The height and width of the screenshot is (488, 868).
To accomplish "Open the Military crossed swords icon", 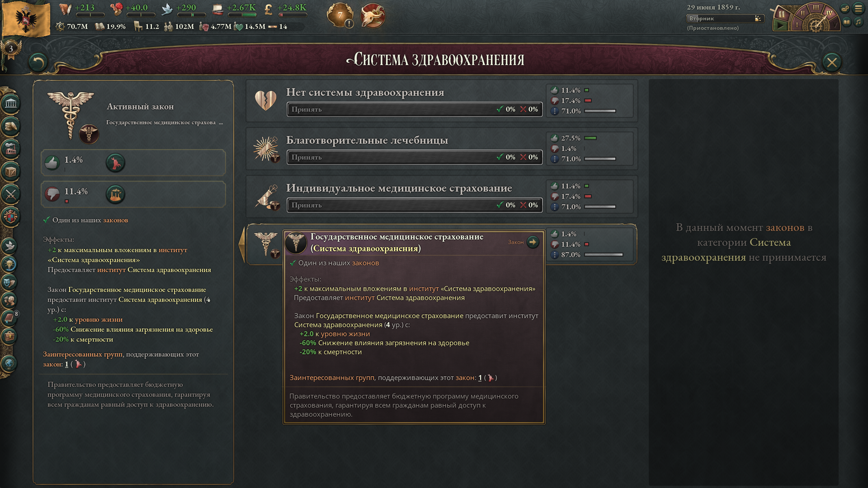I will click(x=11, y=194).
